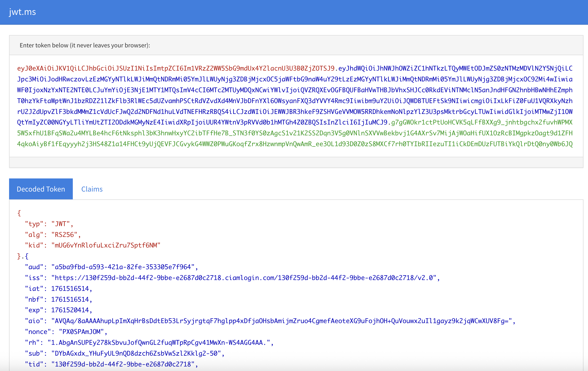588x371 pixels.
Task: Click the "typ" JWT value line
Action: click(60, 224)
